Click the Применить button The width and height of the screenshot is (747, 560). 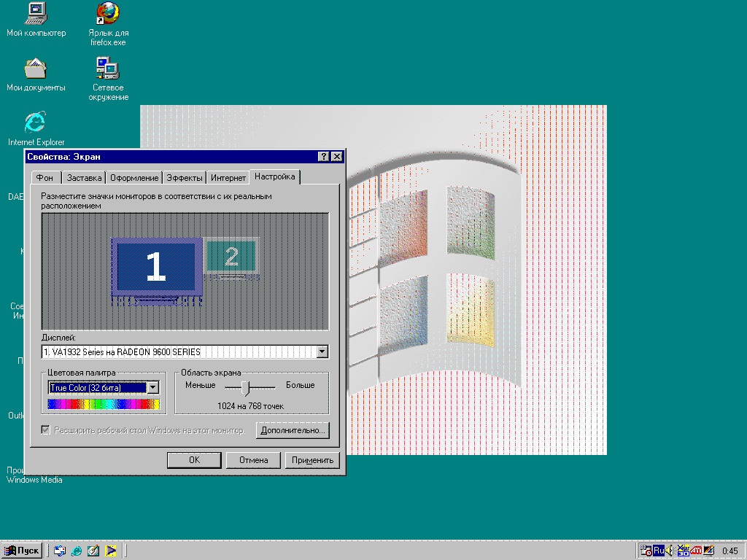(312, 460)
